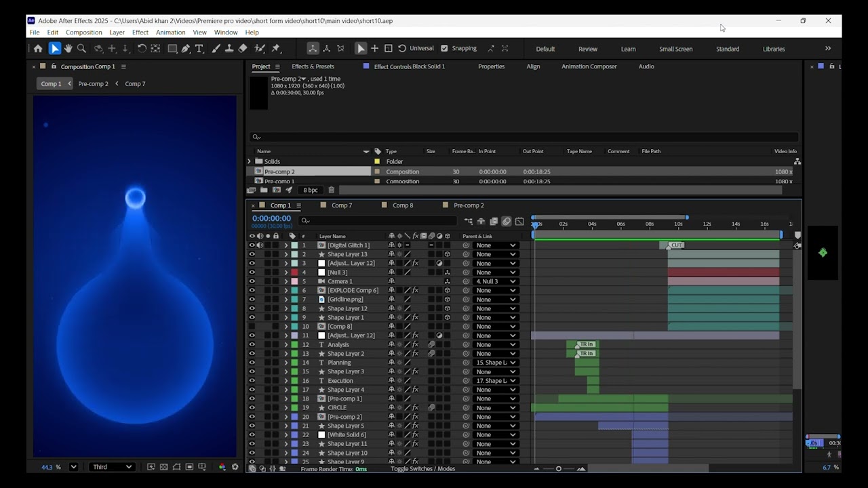The image size is (868, 488).
Task: Hide the CIRCLE layer
Action: coord(252,407)
